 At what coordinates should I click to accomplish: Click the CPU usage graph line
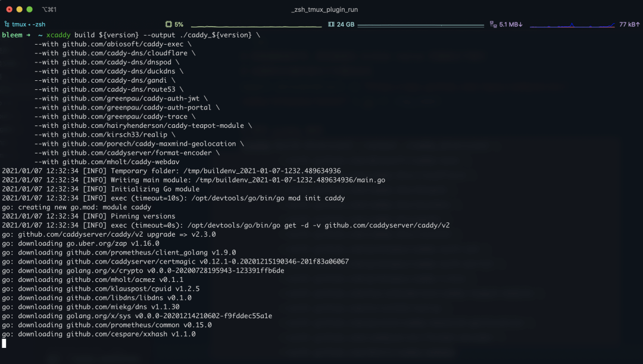click(256, 26)
